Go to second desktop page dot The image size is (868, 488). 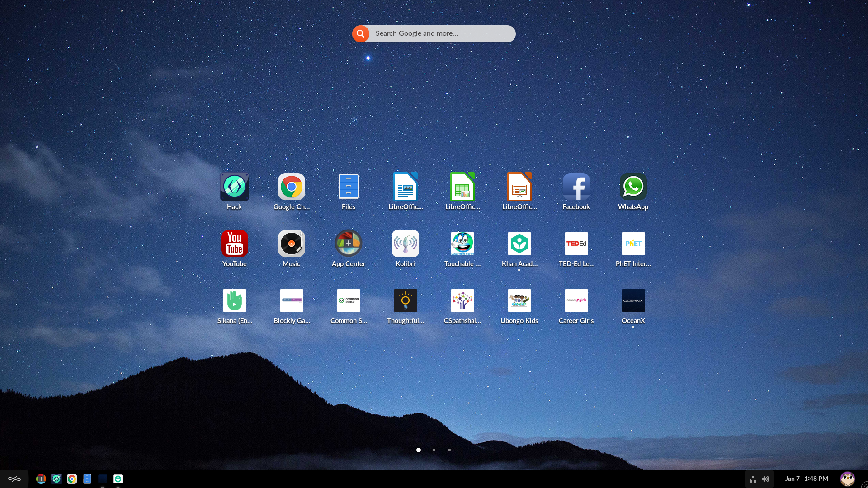point(434,450)
